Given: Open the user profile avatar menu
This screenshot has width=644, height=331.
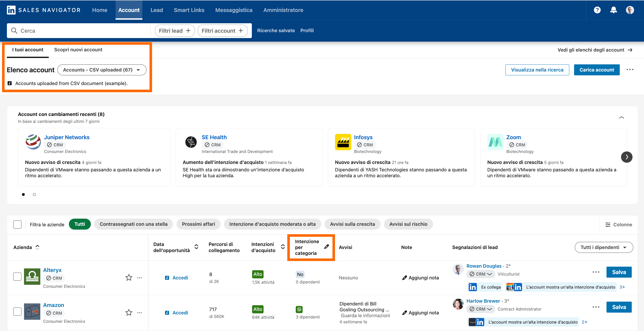Looking at the screenshot, I should [x=630, y=10].
